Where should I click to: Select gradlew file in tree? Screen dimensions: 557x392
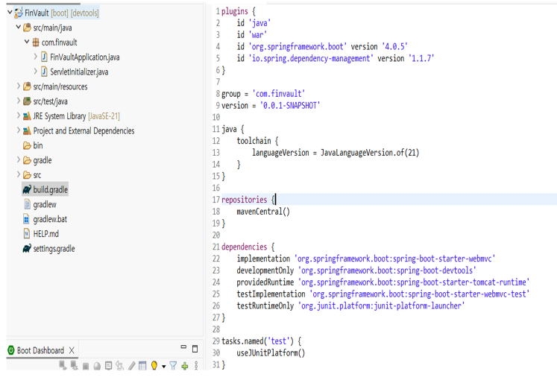point(45,204)
